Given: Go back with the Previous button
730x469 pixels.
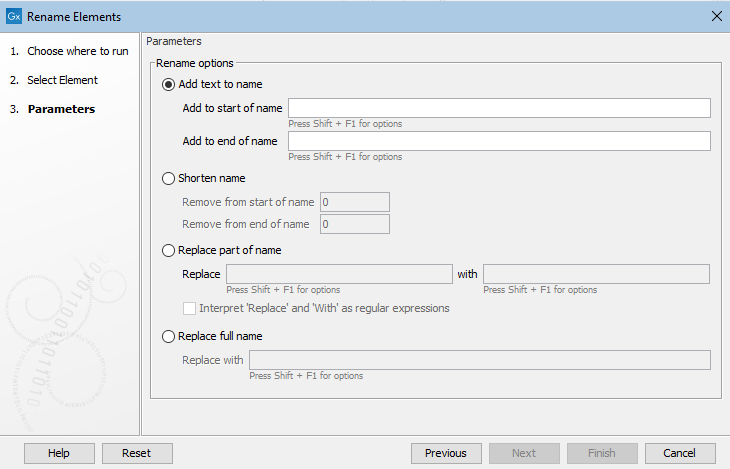Looking at the screenshot, I should tap(445, 453).
